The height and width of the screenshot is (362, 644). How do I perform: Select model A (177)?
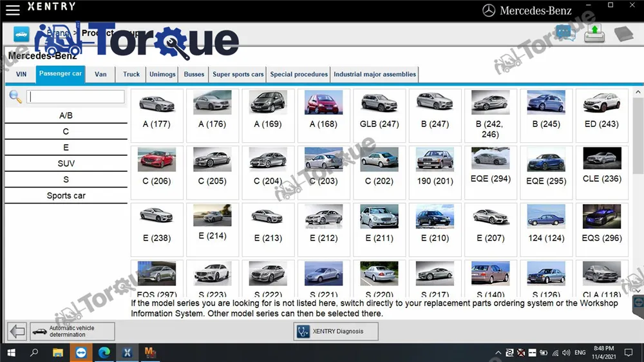coord(156,115)
